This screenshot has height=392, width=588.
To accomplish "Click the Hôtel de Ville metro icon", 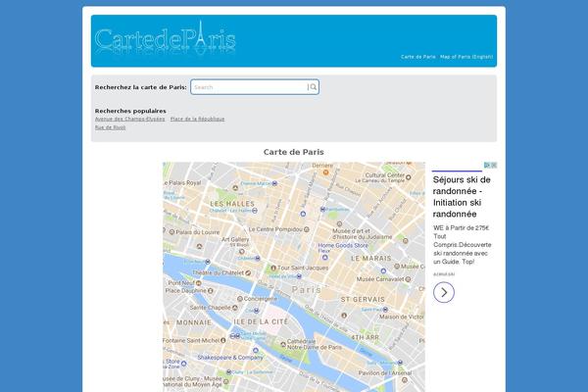I will (x=299, y=276).
